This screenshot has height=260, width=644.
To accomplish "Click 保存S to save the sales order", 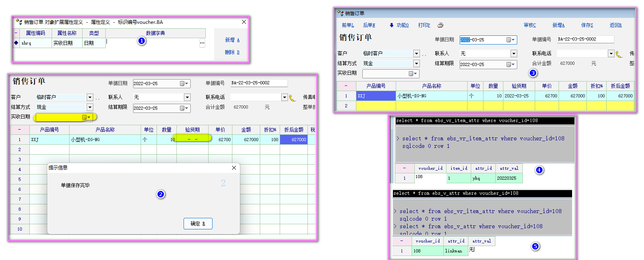I will pos(587,25).
